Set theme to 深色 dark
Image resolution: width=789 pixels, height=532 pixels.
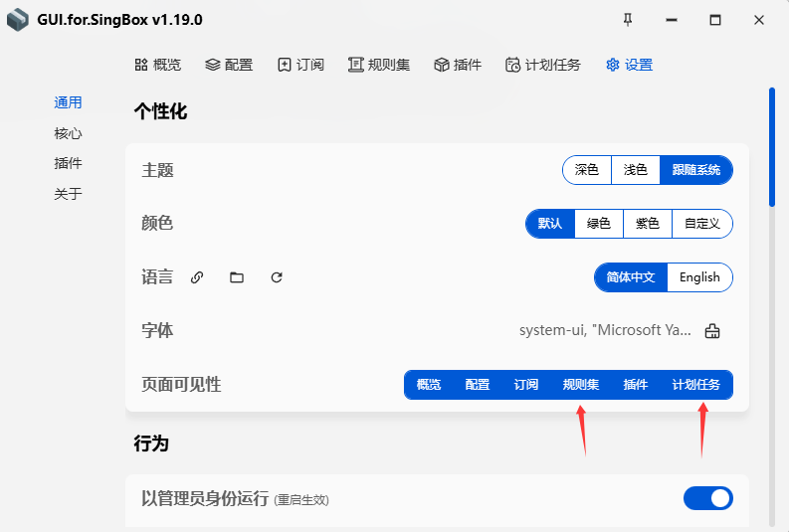tap(587, 170)
